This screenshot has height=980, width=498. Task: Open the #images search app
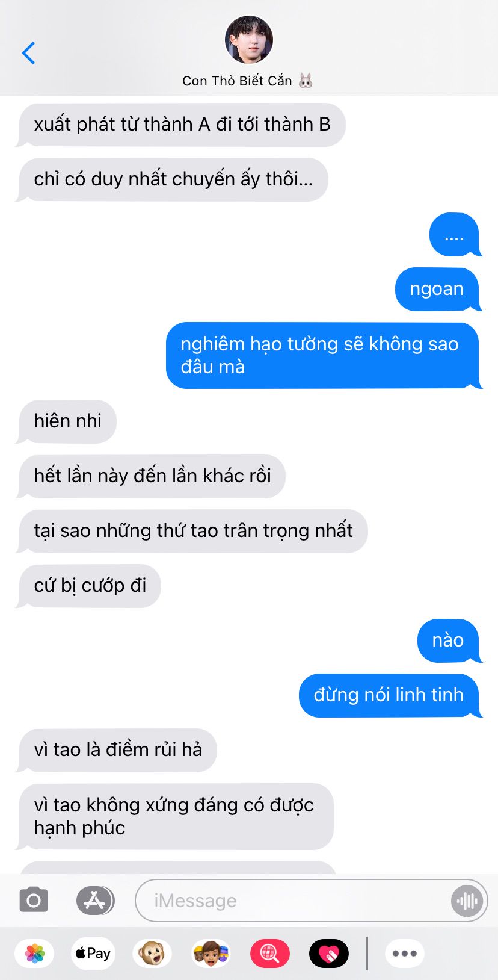[269, 953]
